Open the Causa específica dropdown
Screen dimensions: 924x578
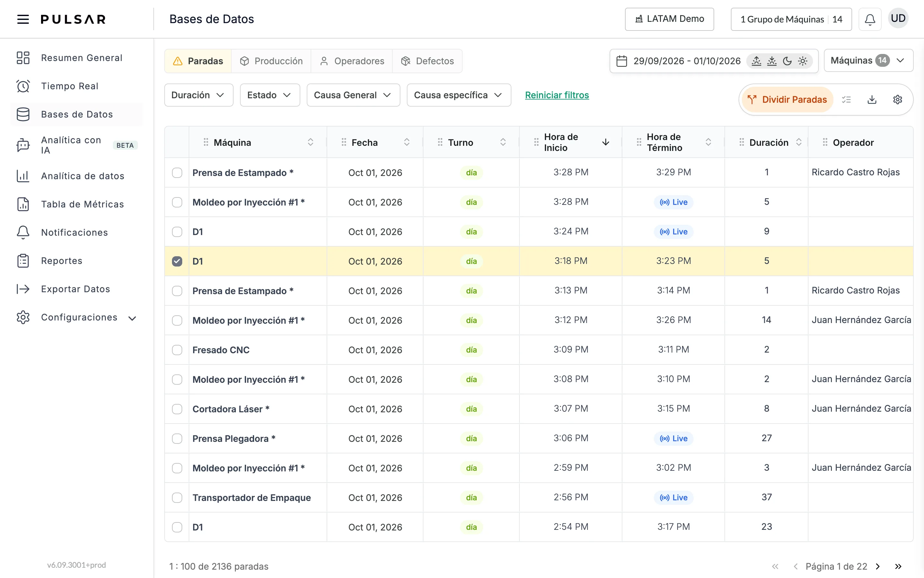pos(458,95)
